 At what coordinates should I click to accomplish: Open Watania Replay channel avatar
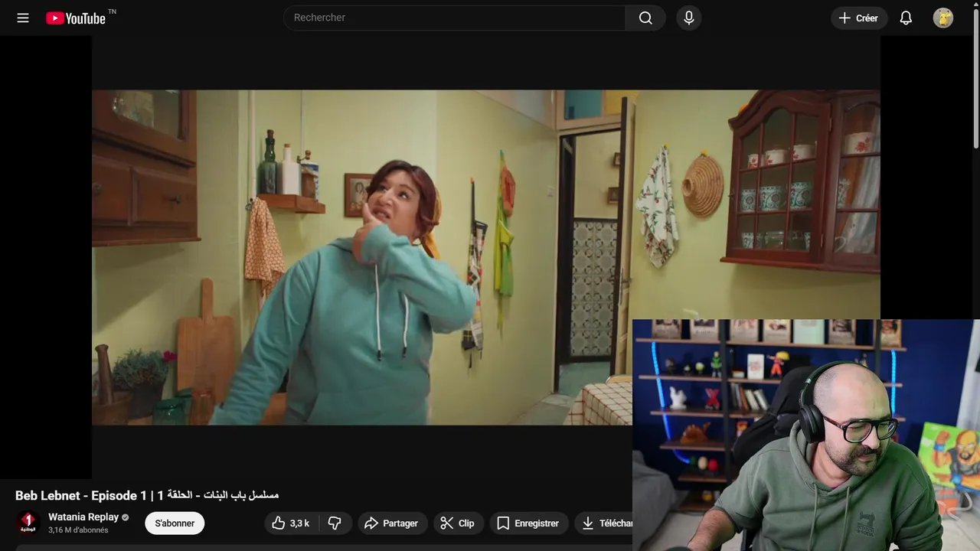(28, 523)
